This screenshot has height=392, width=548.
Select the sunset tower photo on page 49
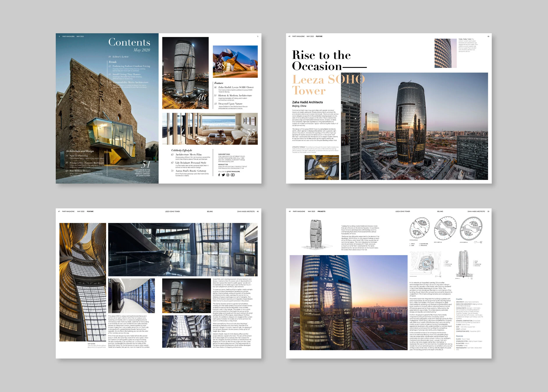click(x=349, y=303)
